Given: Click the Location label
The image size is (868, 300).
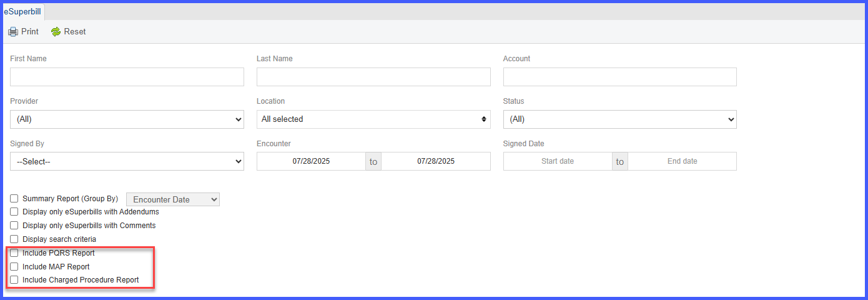Looking at the screenshot, I should pyautogui.click(x=270, y=101).
